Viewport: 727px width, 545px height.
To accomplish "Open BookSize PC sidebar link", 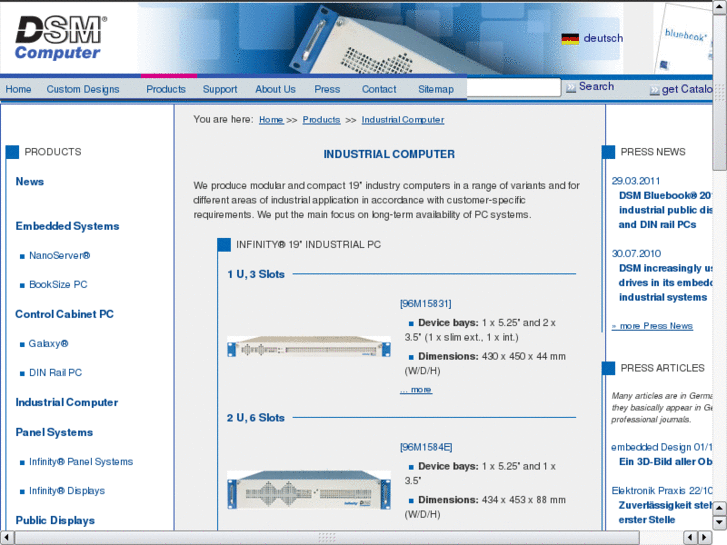I will click(58, 284).
